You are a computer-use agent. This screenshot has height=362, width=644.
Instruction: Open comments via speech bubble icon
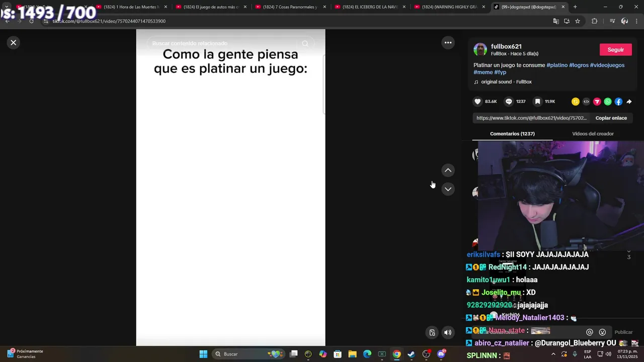tap(509, 102)
